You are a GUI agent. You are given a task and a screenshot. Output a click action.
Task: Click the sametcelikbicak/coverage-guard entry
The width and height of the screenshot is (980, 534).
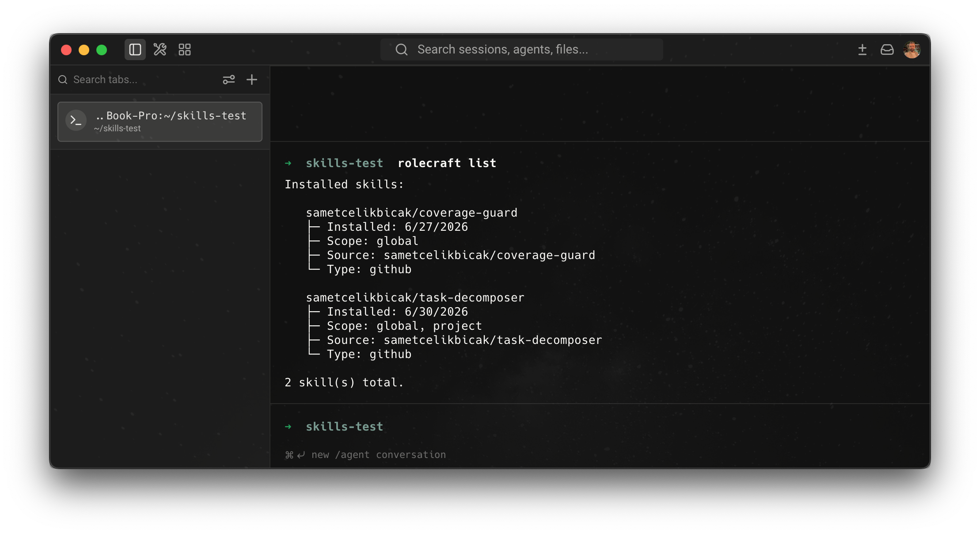(x=411, y=213)
